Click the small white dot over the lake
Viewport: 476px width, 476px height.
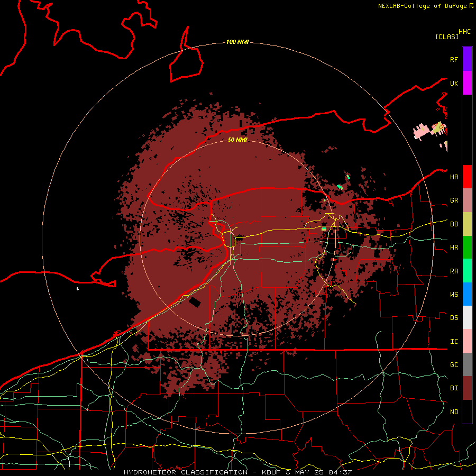point(77,289)
